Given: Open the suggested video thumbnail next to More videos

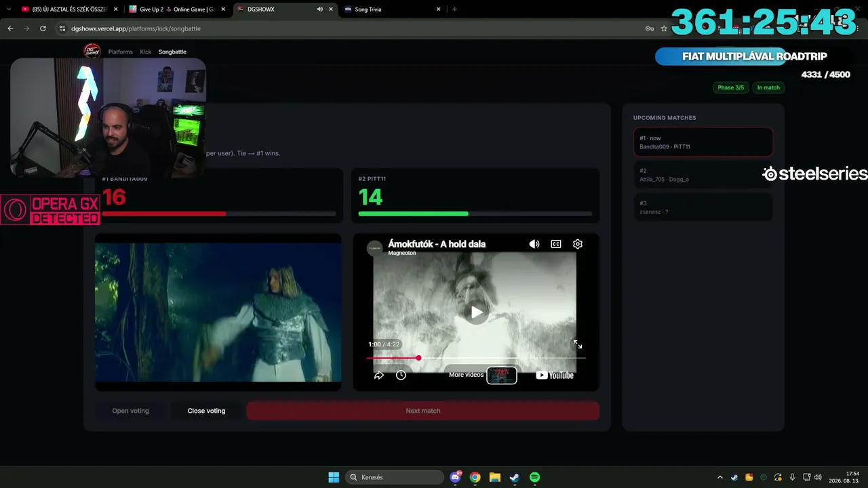Looking at the screenshot, I should coord(502,375).
